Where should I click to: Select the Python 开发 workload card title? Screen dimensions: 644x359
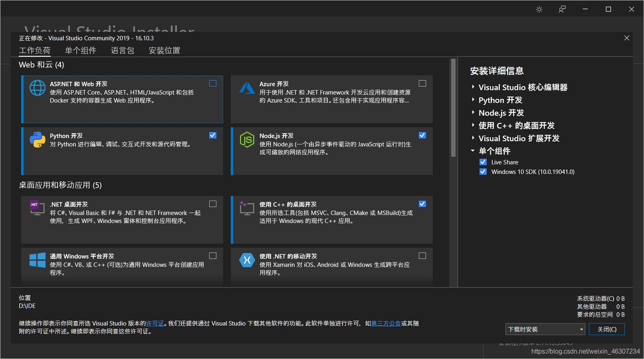[x=66, y=136]
